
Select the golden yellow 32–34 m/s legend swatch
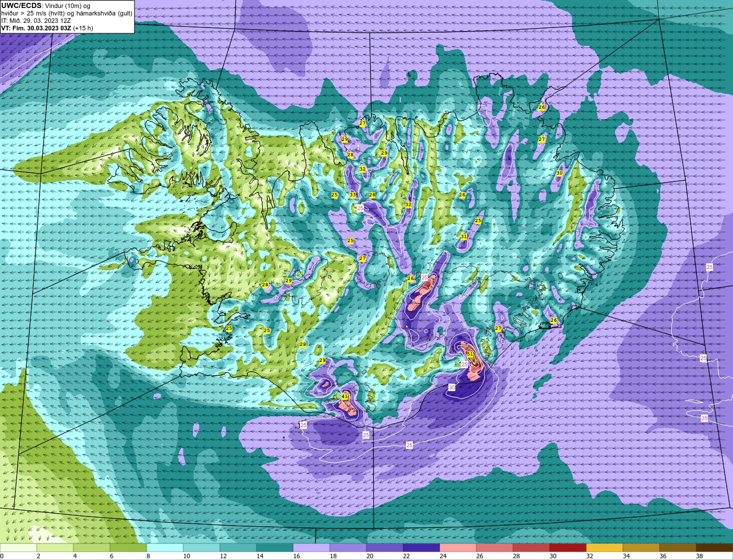pyautogui.click(x=605, y=548)
